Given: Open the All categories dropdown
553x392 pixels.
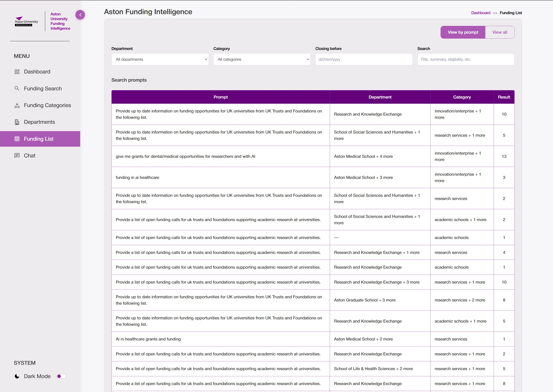Looking at the screenshot, I should 262,59.
